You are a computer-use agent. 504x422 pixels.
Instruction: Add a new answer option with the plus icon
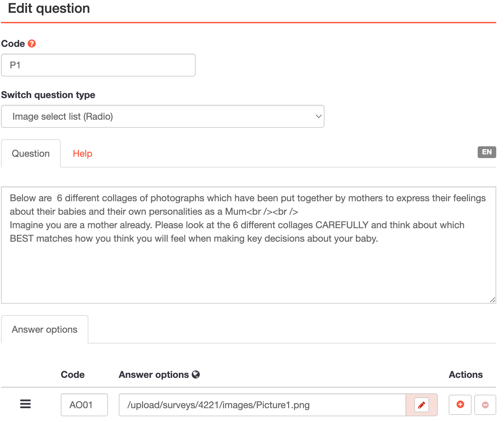click(x=460, y=404)
